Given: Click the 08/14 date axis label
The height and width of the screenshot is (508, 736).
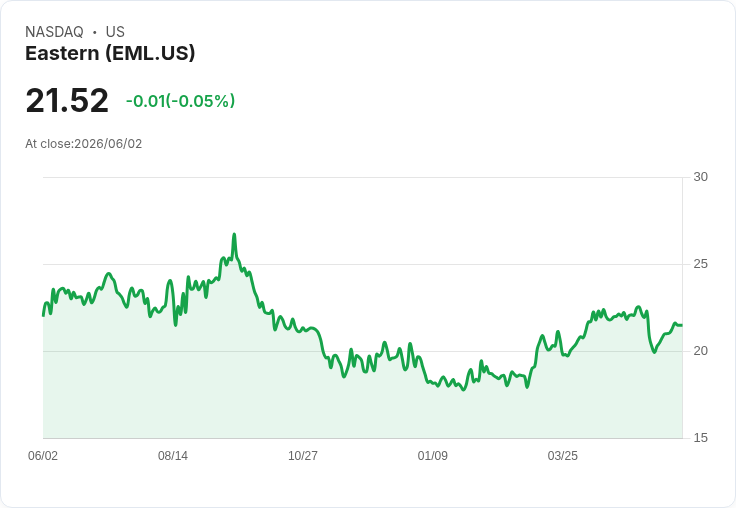Looking at the screenshot, I should click(173, 455).
